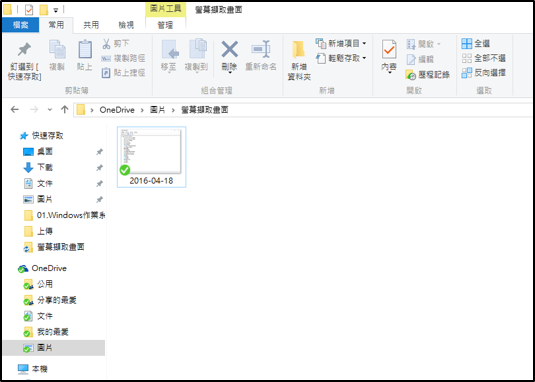The height and width of the screenshot is (382, 535).
Task: Click 全部不選 select none
Action: pyautogui.click(x=483, y=58)
